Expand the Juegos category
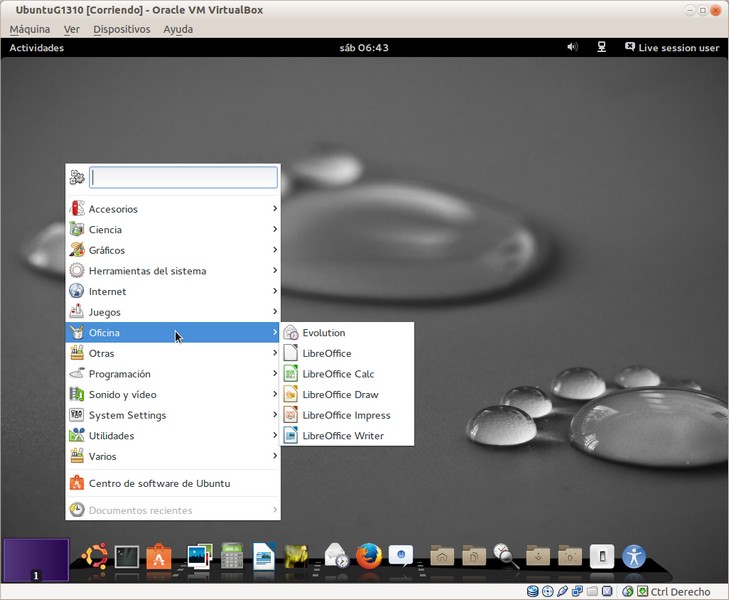Image resolution: width=729 pixels, height=600 pixels. [173, 312]
